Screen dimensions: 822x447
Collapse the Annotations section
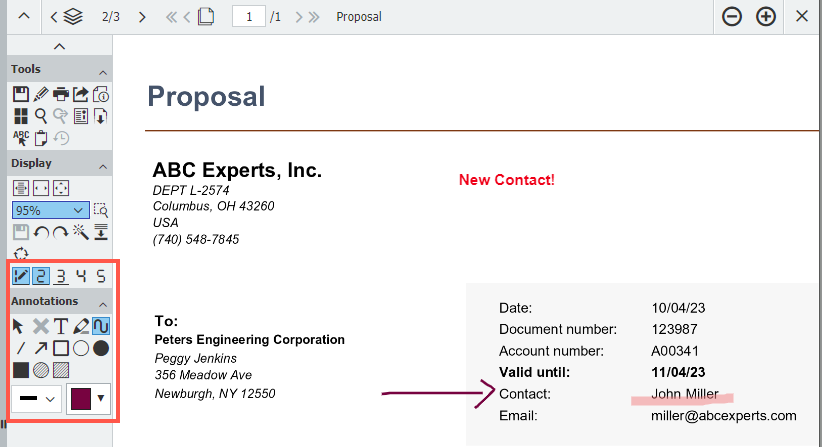103,302
